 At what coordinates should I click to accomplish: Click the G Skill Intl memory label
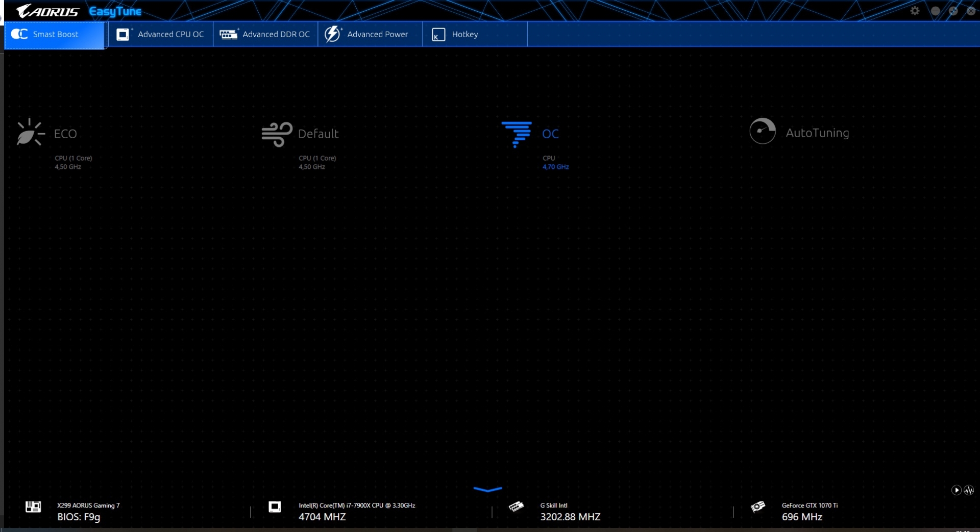coord(554,505)
